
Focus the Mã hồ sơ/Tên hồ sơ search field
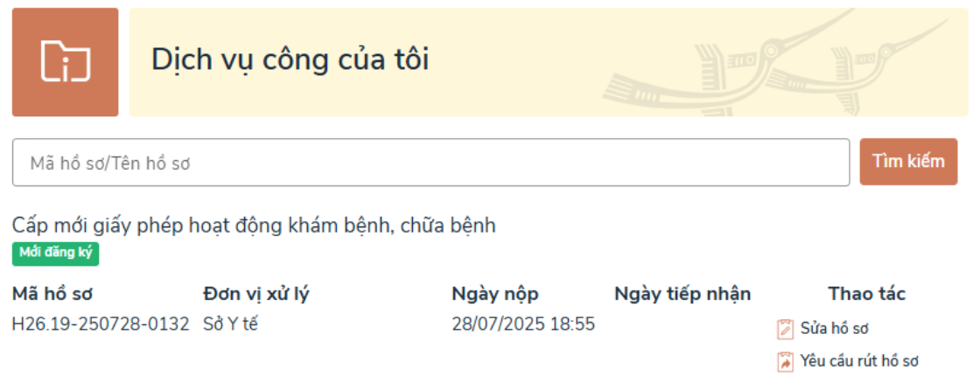[430, 163]
